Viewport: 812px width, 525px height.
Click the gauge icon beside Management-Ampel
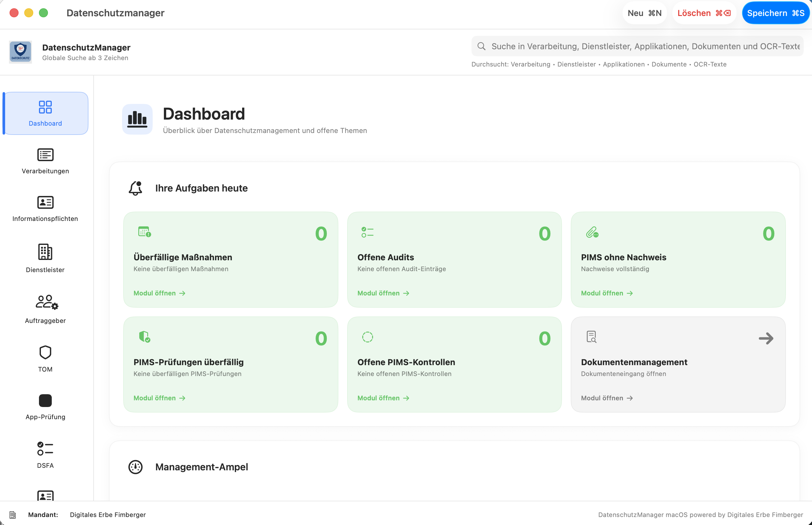[135, 467]
